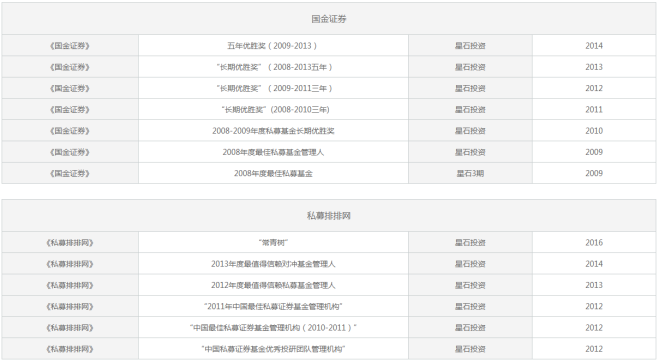
Task: Click 星石投资 in the 优秀投研团队 row
Action: point(470,349)
